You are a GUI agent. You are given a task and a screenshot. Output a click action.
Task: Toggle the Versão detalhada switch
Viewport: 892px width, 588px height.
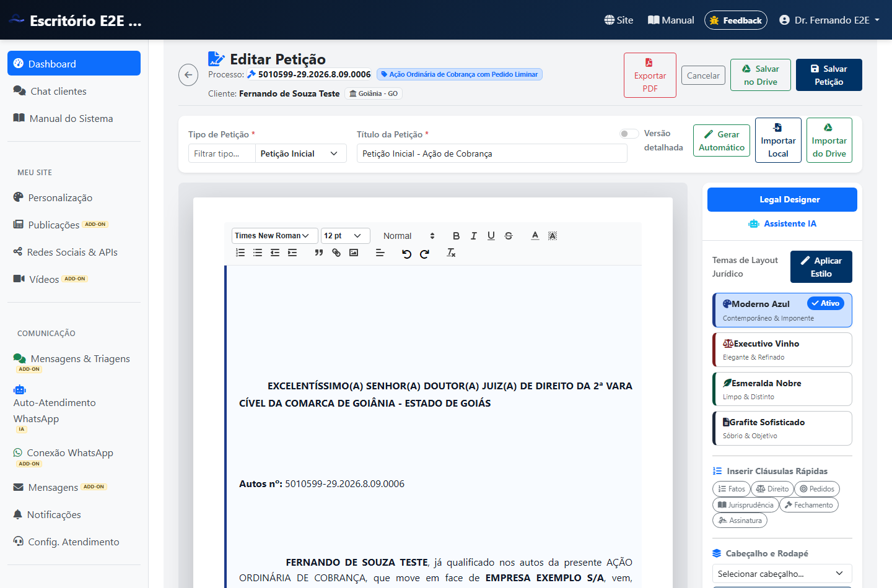pos(629,134)
